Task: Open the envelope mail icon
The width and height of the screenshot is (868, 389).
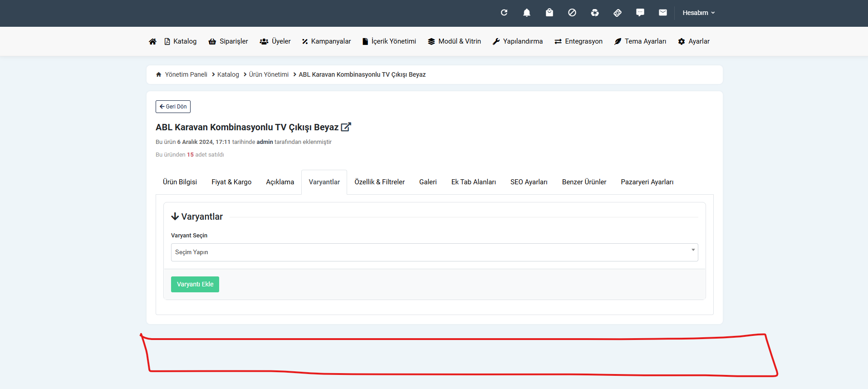Action: pos(662,13)
